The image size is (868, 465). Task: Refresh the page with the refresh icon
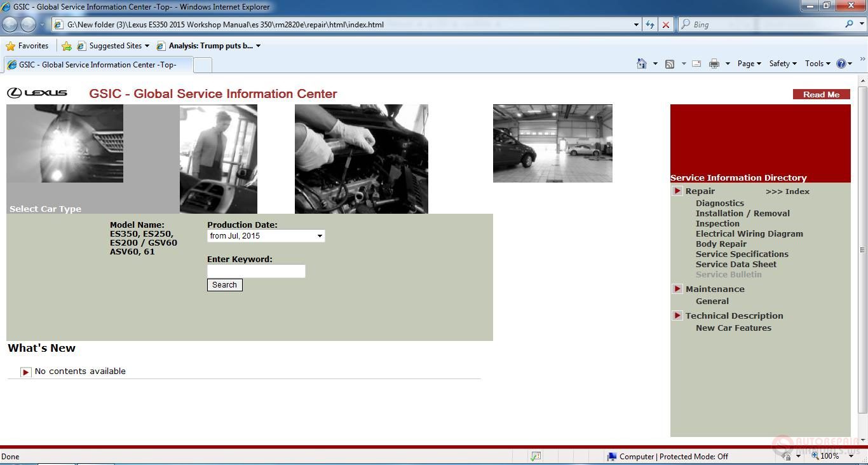pyautogui.click(x=649, y=24)
